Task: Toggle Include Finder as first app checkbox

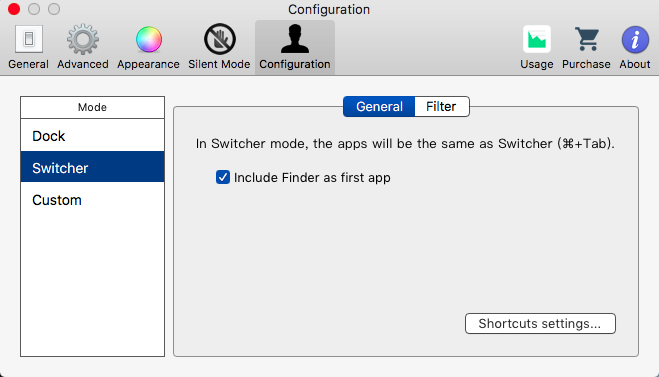Action: (223, 177)
